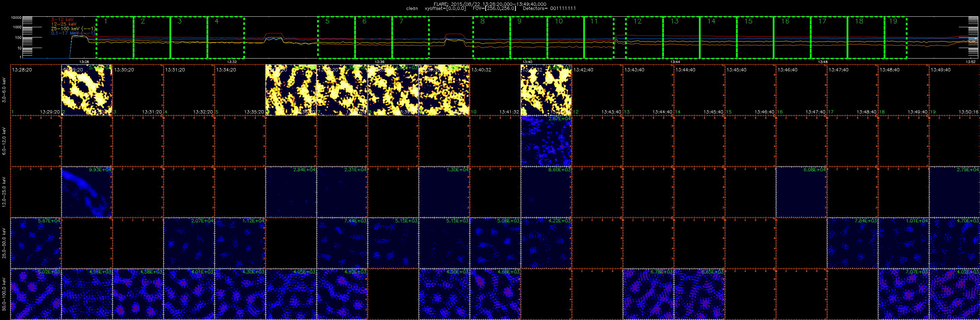
Task: Open the 25-50 keV image labeled 1.12E+04
Action: (x=240, y=243)
